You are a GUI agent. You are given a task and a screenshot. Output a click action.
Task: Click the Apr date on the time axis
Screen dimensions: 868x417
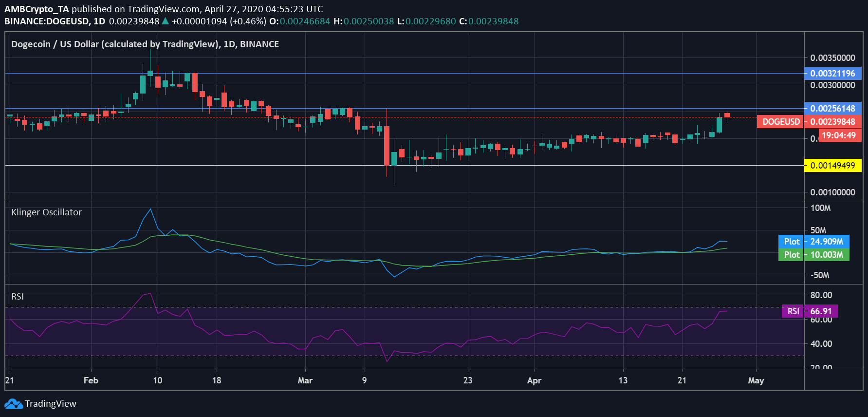(535, 380)
